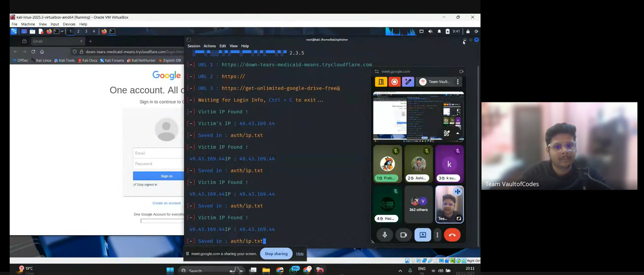Image resolution: width=644 pixels, height=275 pixels.
Task: Switch to workspace 3
Action: tap(86, 31)
